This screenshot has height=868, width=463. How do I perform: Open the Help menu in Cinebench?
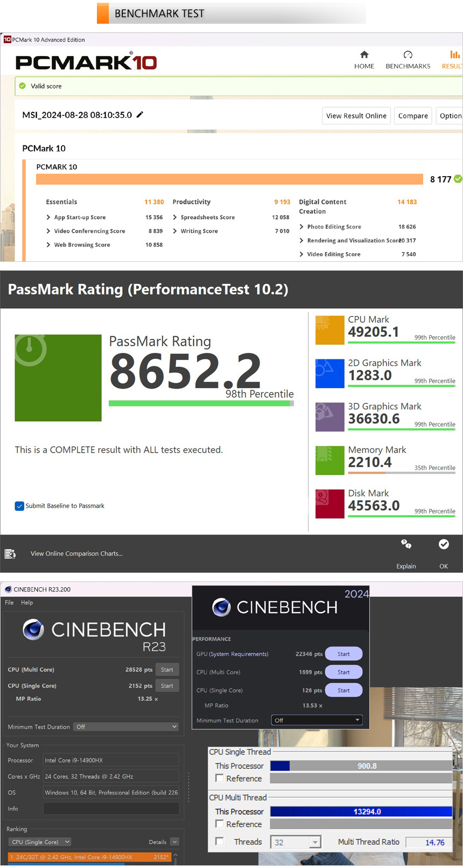(x=27, y=603)
